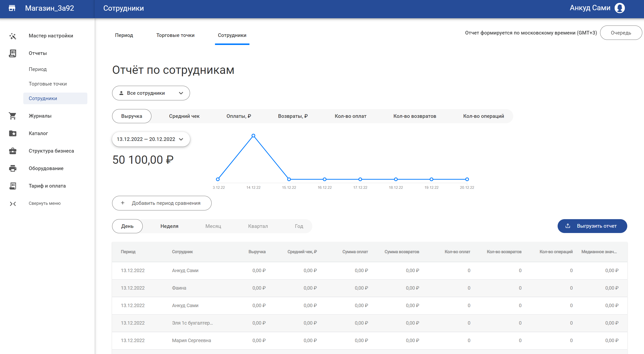
Task: Click the Журналы shopping cart icon
Action: 13,116
